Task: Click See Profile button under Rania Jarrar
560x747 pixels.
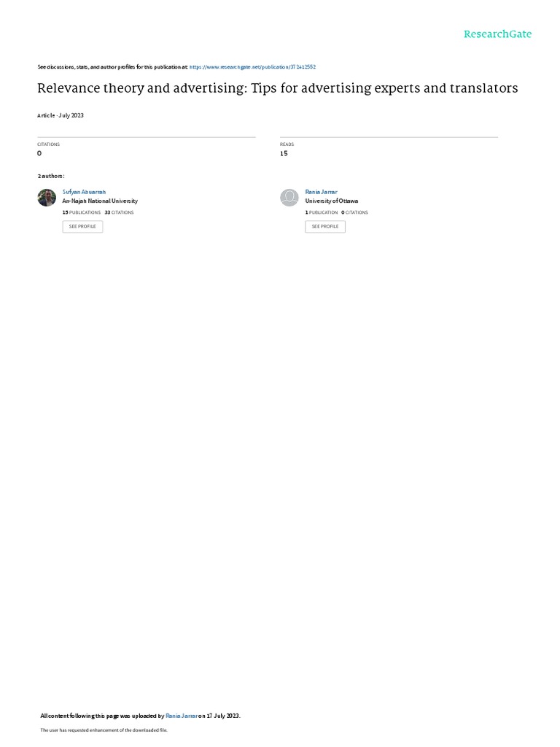Action: [x=325, y=226]
